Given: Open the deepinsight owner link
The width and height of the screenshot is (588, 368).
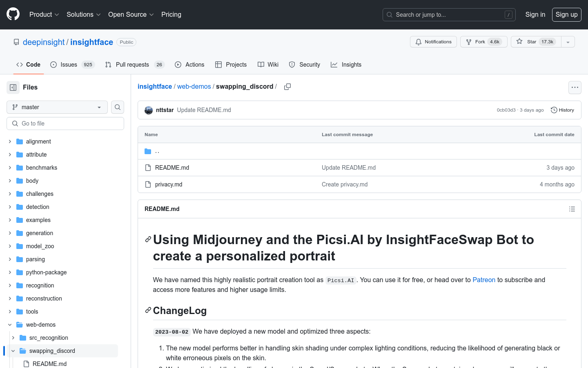Looking at the screenshot, I should coord(44,42).
